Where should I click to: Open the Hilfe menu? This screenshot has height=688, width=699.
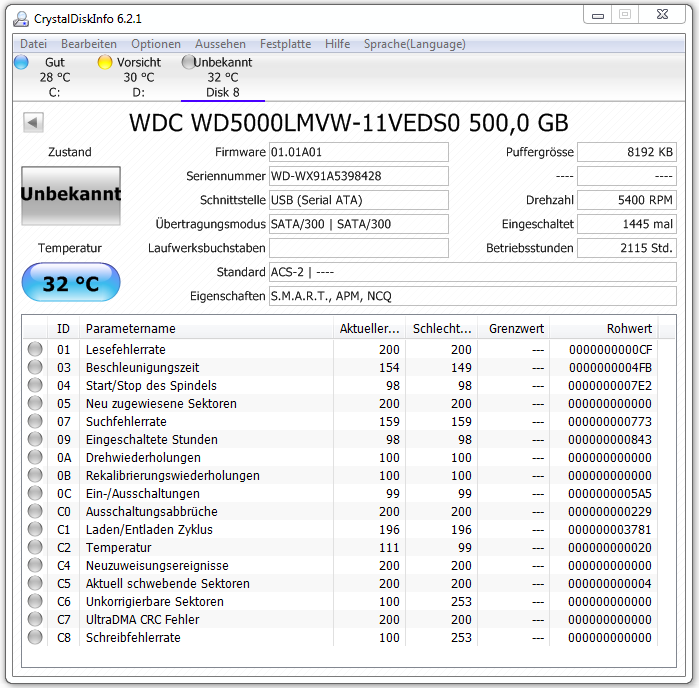coord(337,44)
